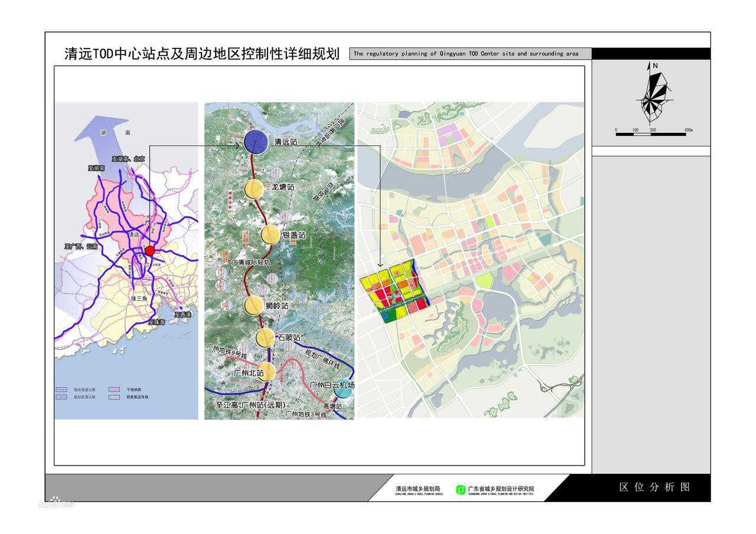This screenshot has width=756, height=534.
Task: Click the English regulatory planning subtitle bar
Action: [x=470, y=54]
